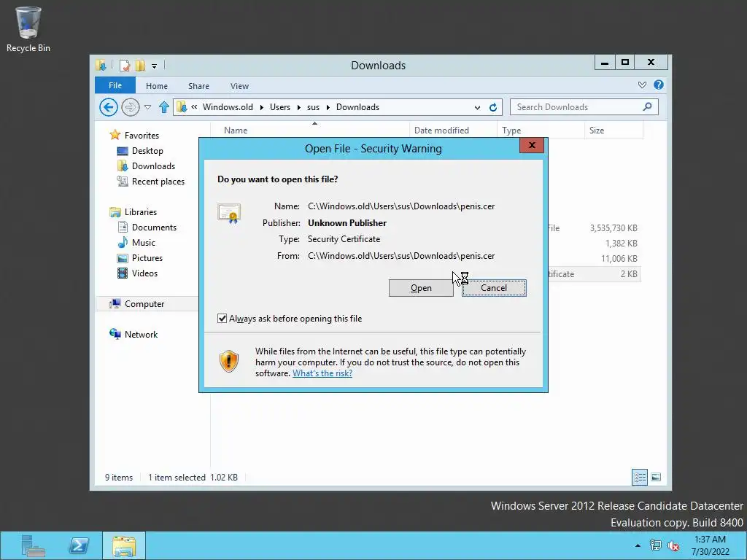
Task: Click the folder icon in address bar
Action: tap(182, 107)
